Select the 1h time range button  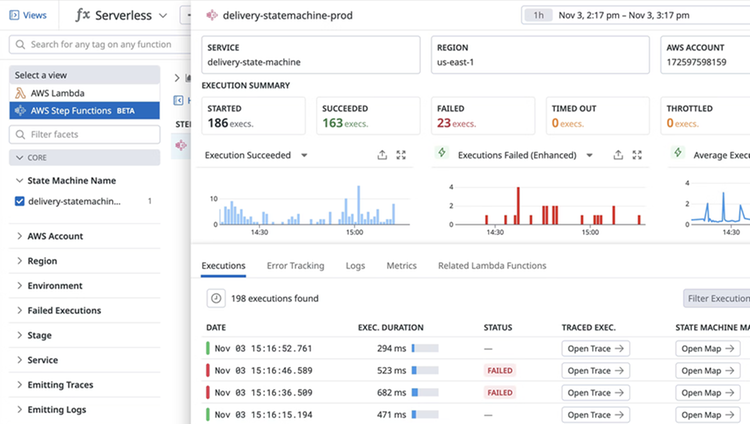coord(539,15)
